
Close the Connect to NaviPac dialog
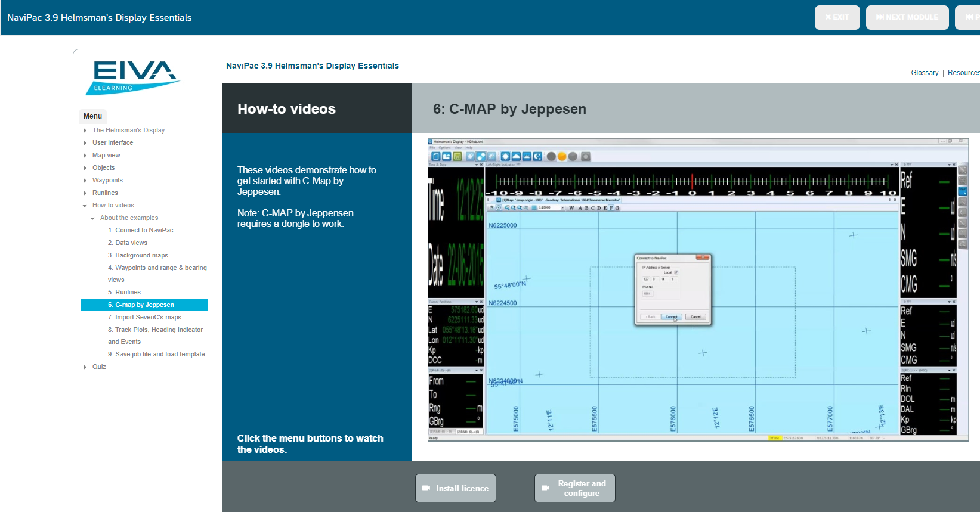703,257
